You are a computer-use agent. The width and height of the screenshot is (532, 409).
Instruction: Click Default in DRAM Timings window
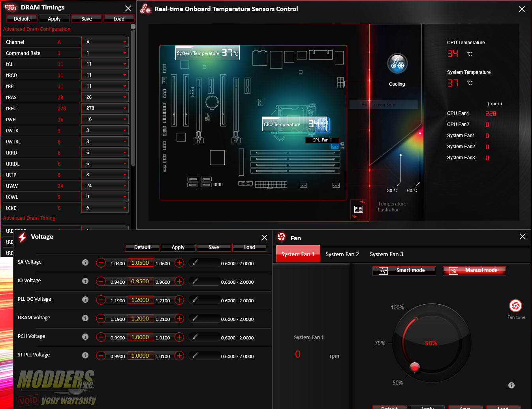tap(22, 19)
